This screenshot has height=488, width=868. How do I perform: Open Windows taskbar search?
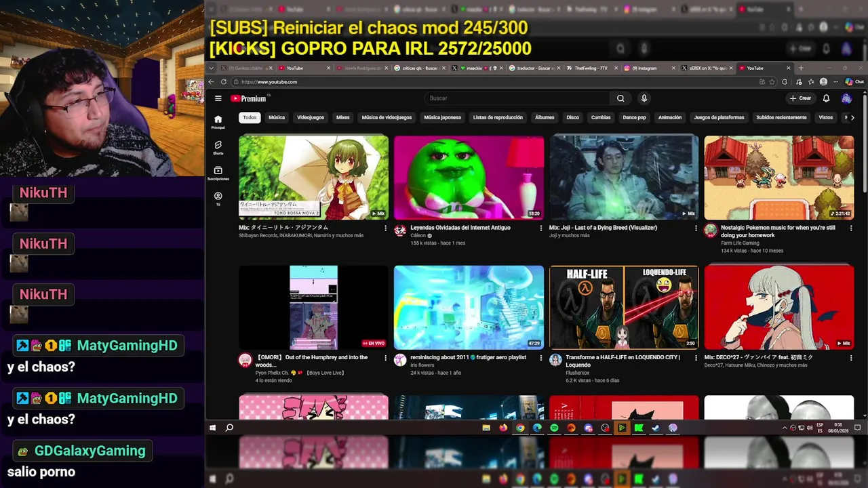tap(229, 428)
